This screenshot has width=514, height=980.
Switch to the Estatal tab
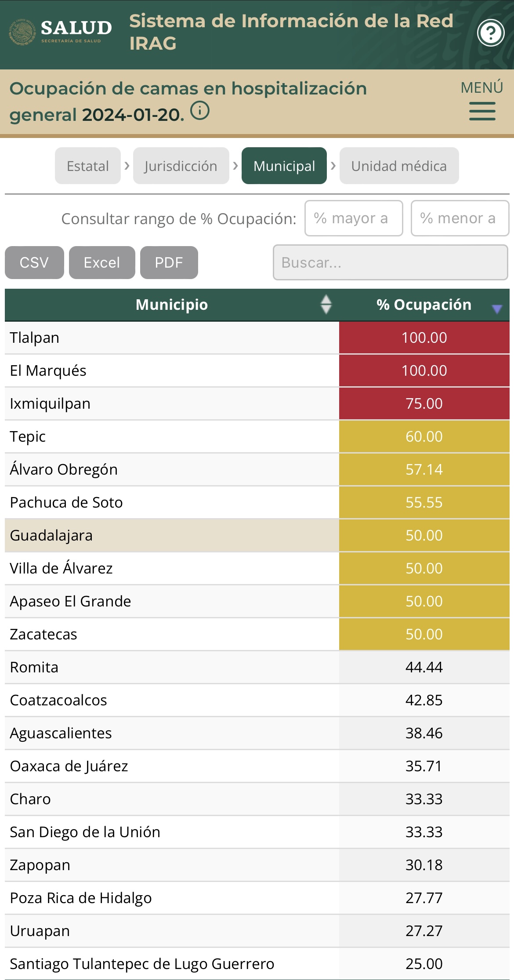[88, 166]
